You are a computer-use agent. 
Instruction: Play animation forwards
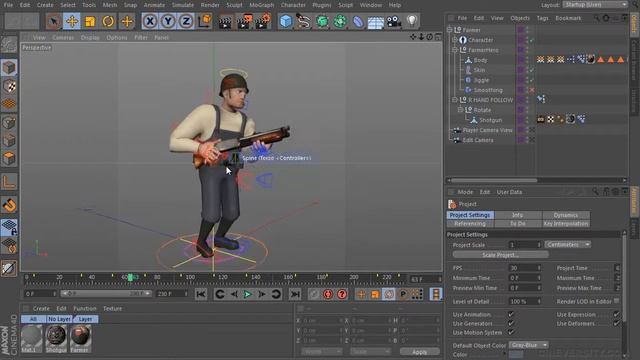tap(247, 294)
